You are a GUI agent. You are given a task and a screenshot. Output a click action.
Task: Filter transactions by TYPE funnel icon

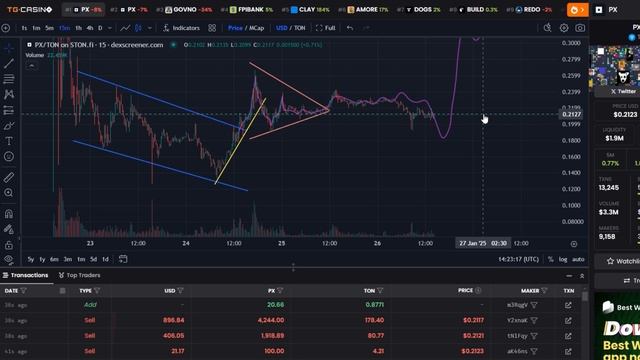[x=97, y=291]
